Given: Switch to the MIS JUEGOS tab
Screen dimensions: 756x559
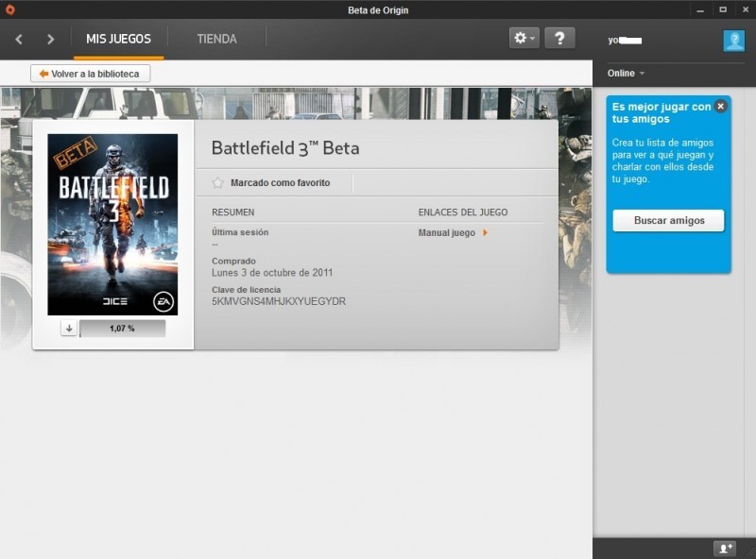Looking at the screenshot, I should tap(119, 39).
